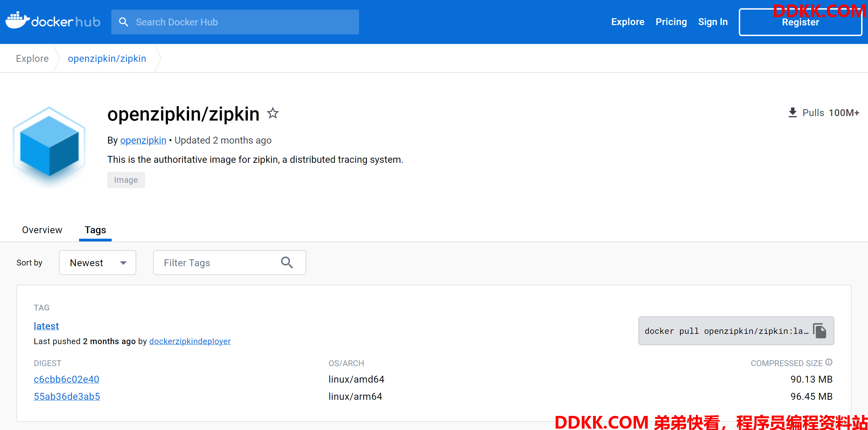868x430 pixels.
Task: Open the Pricing page
Action: pyautogui.click(x=671, y=22)
